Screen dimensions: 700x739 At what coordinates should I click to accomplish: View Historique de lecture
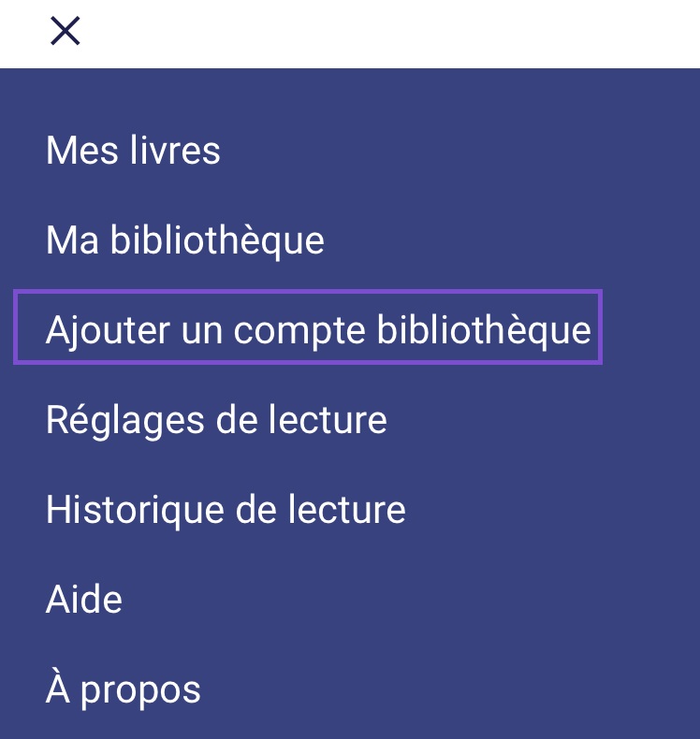pyautogui.click(x=226, y=511)
